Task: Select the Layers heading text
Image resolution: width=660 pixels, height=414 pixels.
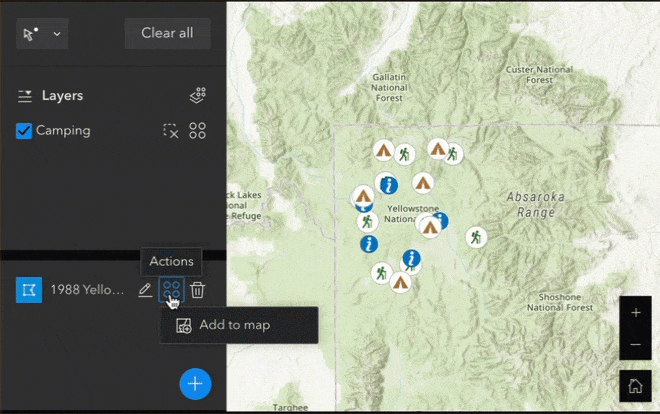Action: (x=62, y=96)
